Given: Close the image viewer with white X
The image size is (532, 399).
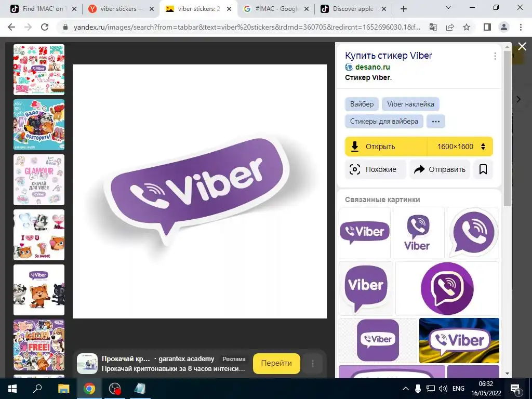Looking at the screenshot, I should click(x=522, y=46).
